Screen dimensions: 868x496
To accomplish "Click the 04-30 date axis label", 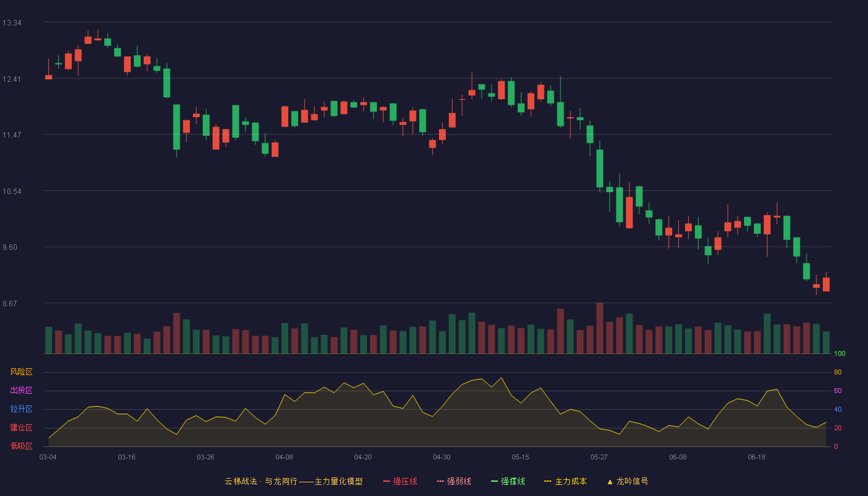I will pyautogui.click(x=442, y=457).
